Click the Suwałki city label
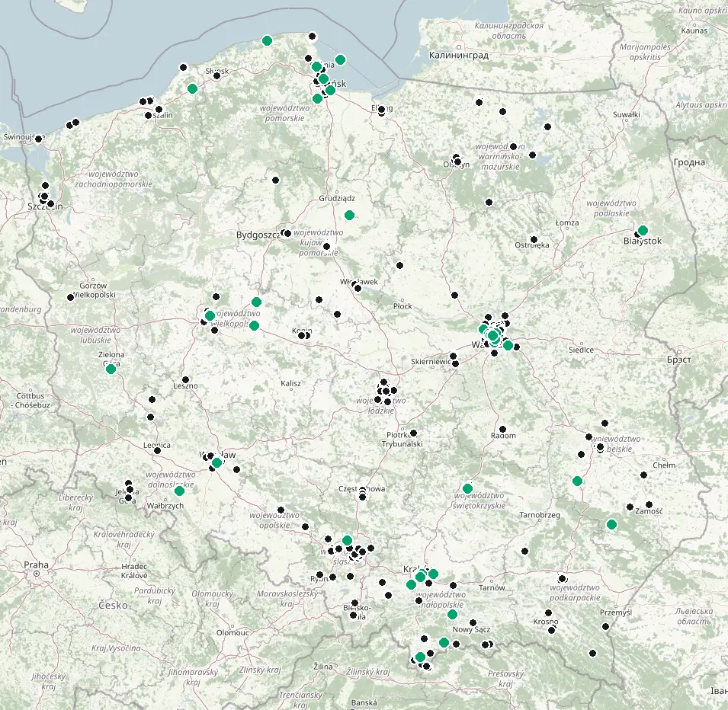 627,114
